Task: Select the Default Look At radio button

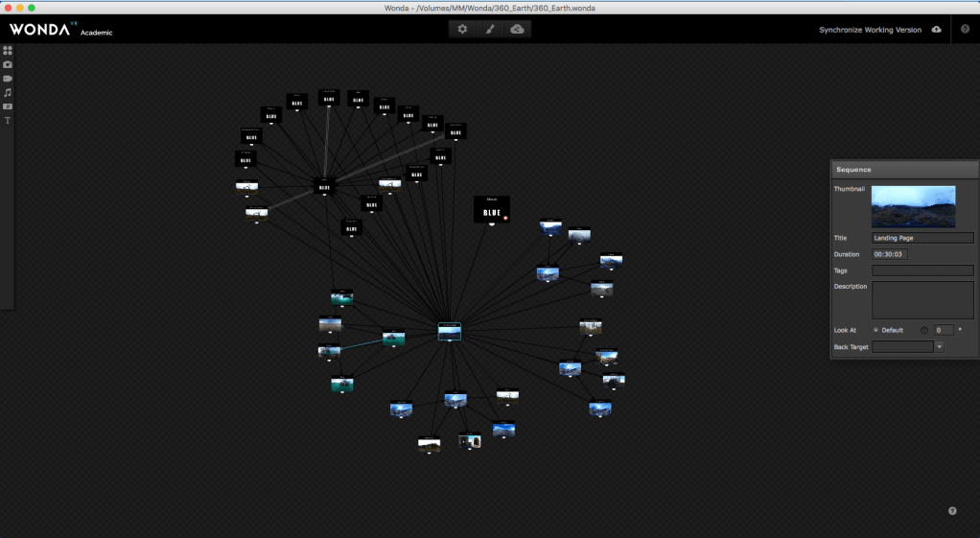Action: (875, 330)
